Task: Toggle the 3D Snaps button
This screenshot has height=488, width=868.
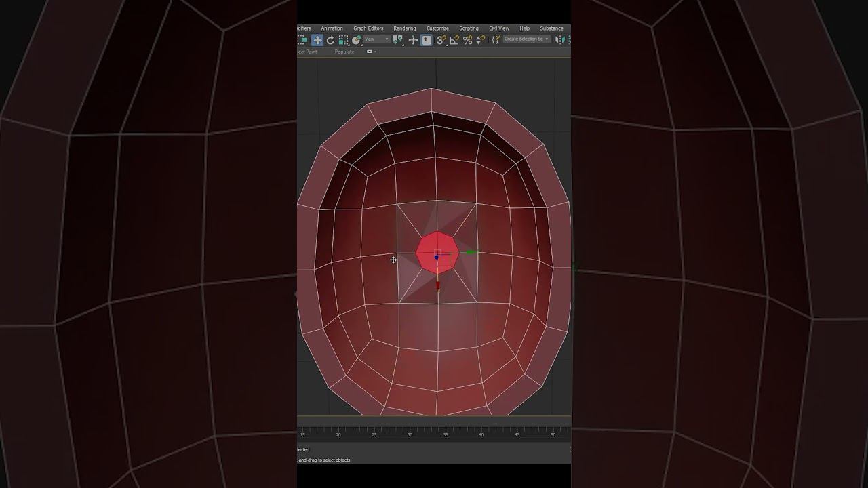Action: point(441,40)
